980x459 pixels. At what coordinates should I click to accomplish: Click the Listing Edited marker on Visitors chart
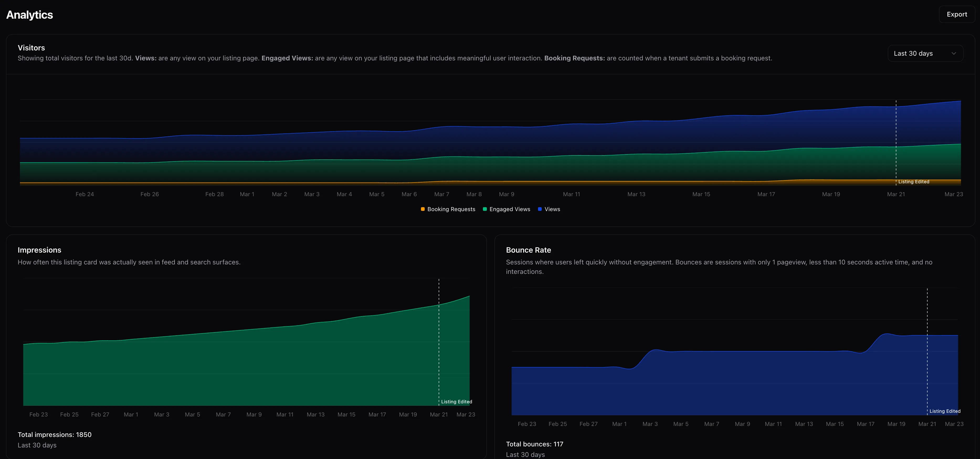(913, 182)
